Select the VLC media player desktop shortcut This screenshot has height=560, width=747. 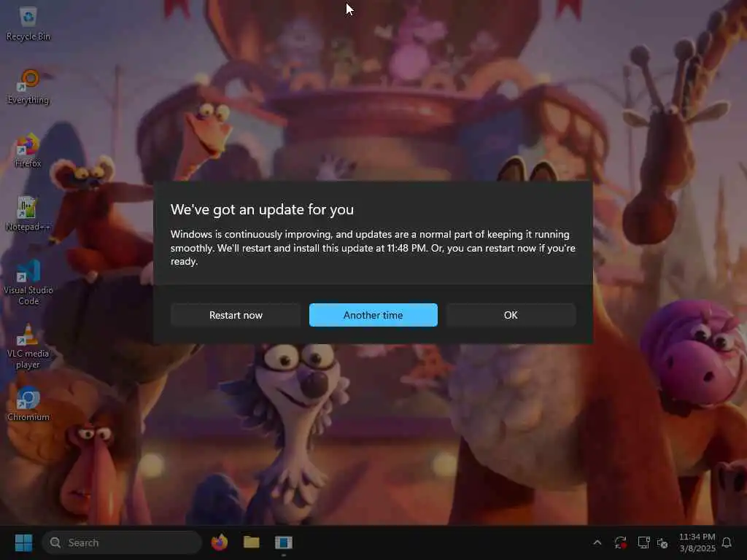pos(28,346)
